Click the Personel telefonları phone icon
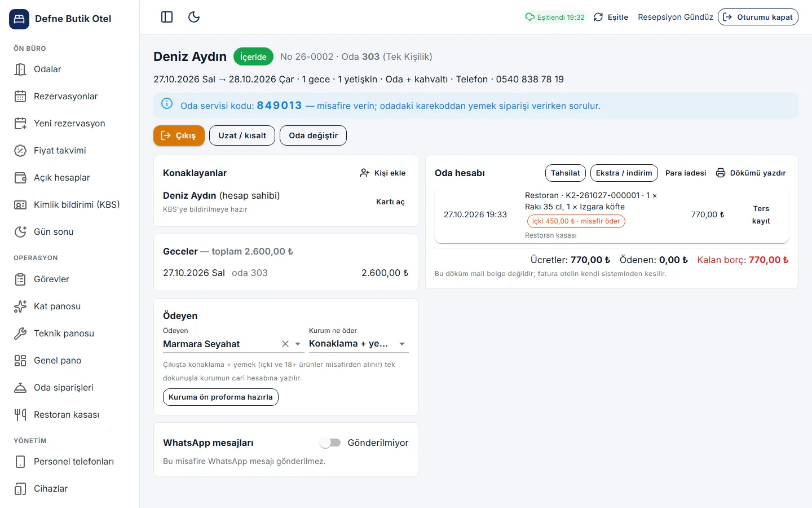This screenshot has height=508, width=812. (x=20, y=462)
